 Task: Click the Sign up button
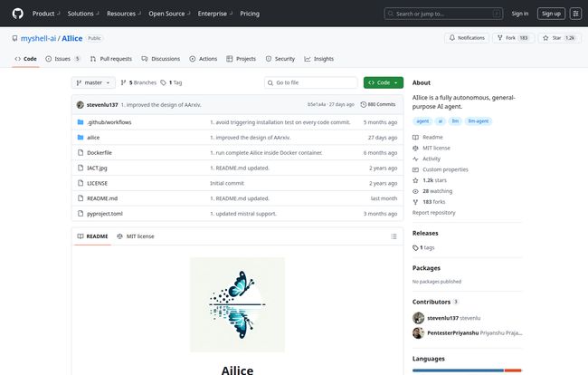551,14
